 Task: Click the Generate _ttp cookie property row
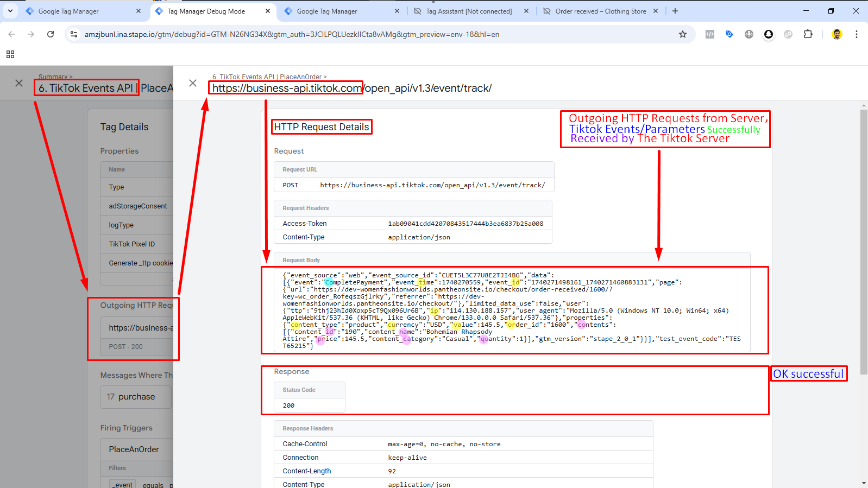click(x=137, y=263)
